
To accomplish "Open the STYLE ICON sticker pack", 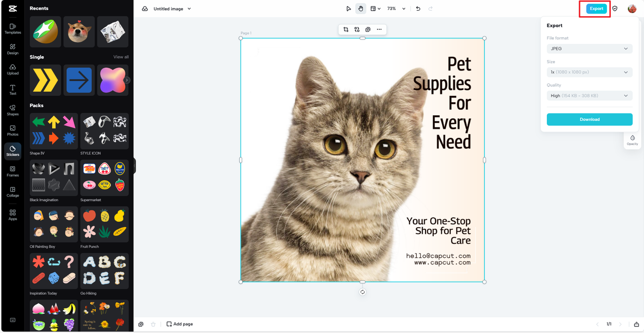I will [105, 131].
